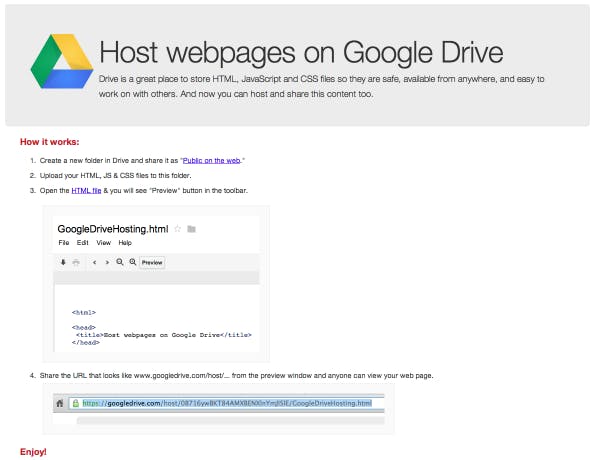Click the "Enjoy!" text

click(33, 452)
